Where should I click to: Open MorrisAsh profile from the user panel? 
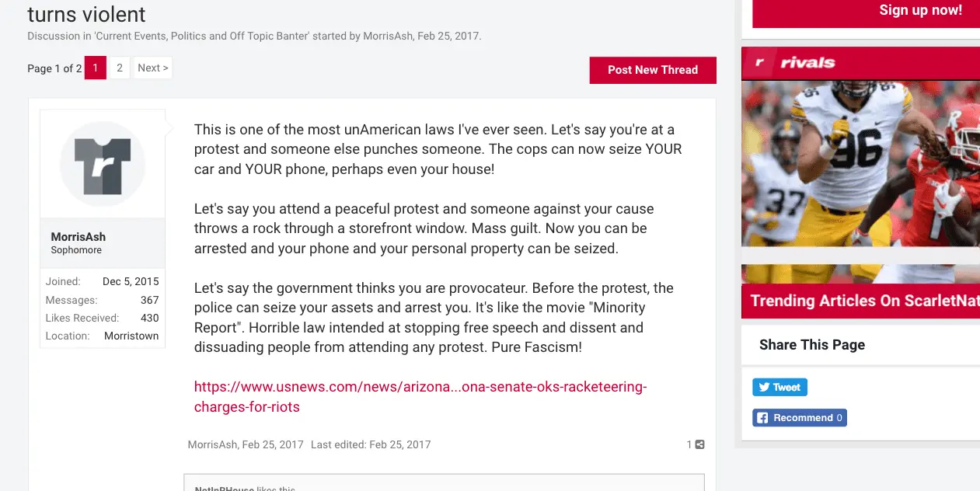point(78,237)
